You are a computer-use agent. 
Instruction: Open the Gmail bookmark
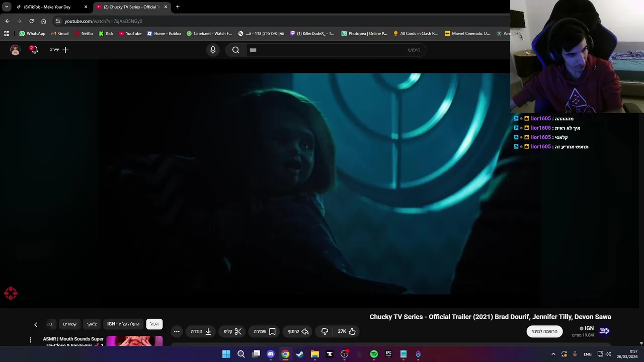pyautogui.click(x=60, y=34)
